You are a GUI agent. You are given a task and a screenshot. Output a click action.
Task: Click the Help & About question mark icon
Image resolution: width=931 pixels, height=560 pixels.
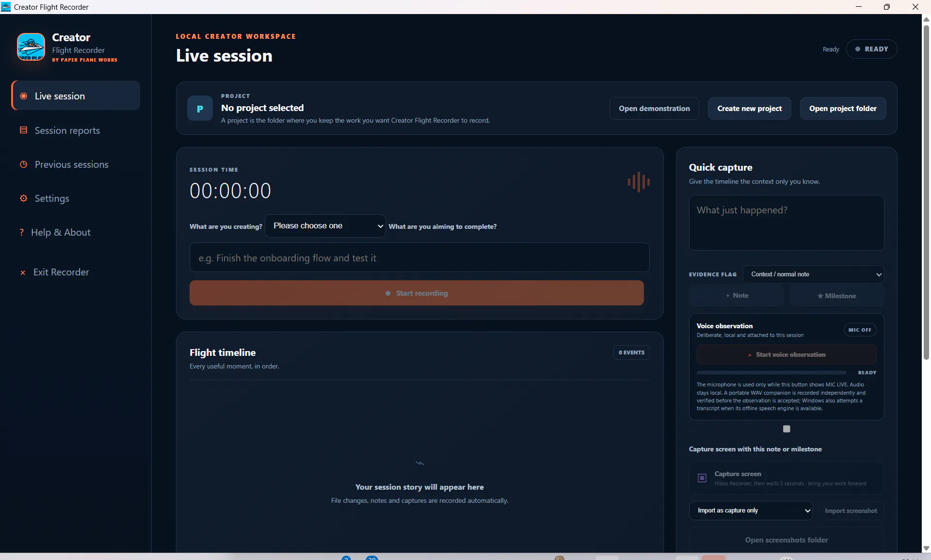click(x=21, y=232)
